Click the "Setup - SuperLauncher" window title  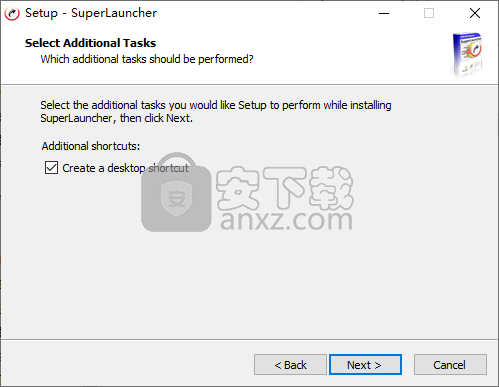tap(91, 13)
